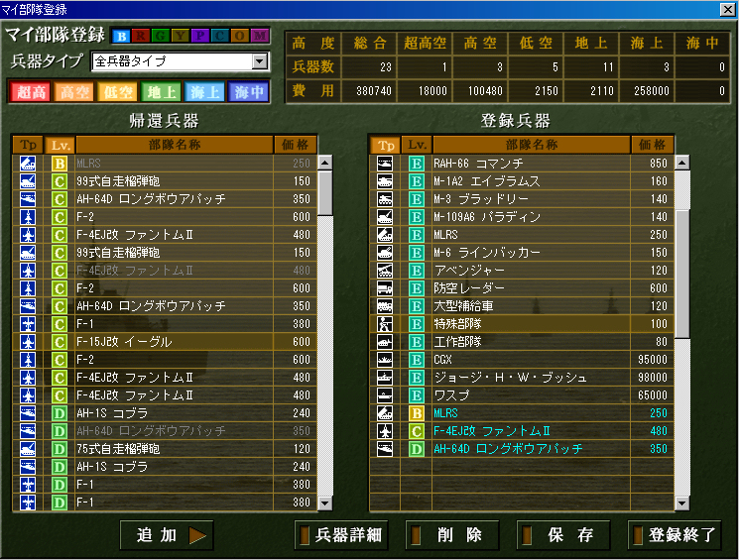Click the 削除 delete button
The height and width of the screenshot is (560, 739).
pyautogui.click(x=452, y=535)
